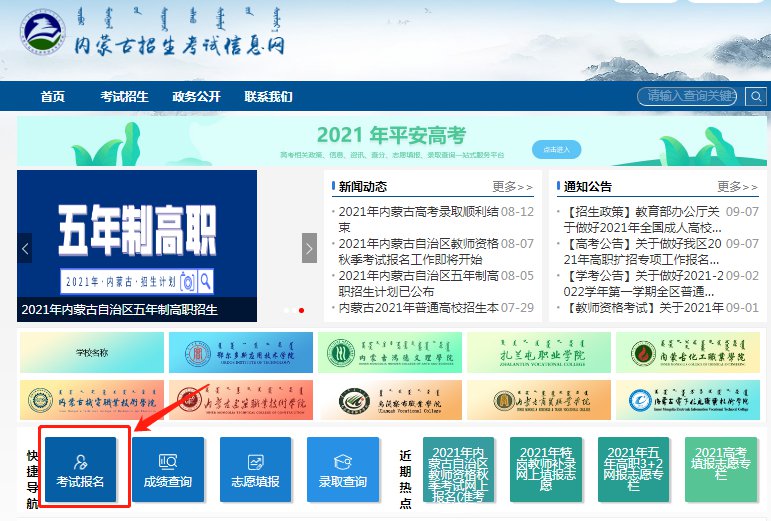Click the 学校名称 school banner
The height and width of the screenshot is (521, 771).
tap(92, 352)
